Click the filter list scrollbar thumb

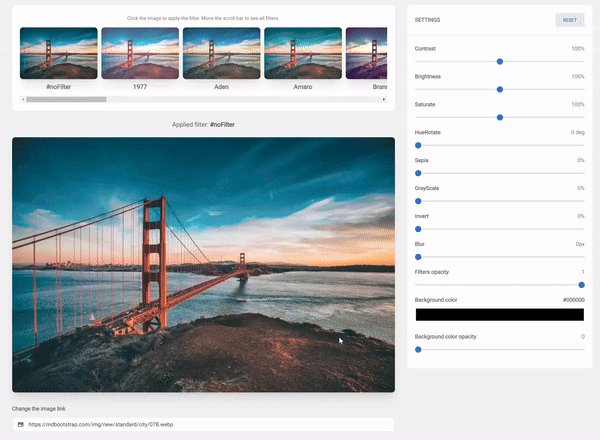pos(66,99)
